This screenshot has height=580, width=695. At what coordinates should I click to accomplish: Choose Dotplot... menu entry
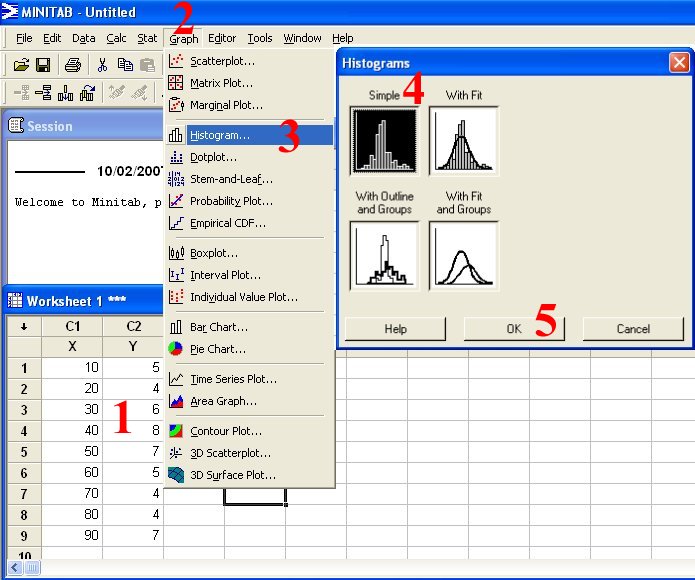(x=249, y=157)
